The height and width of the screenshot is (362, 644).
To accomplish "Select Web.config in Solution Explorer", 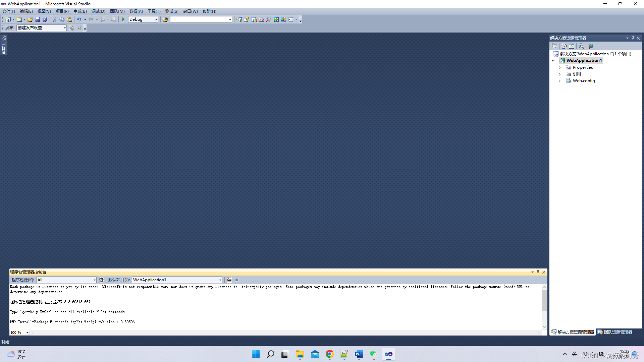I will 584,80.
